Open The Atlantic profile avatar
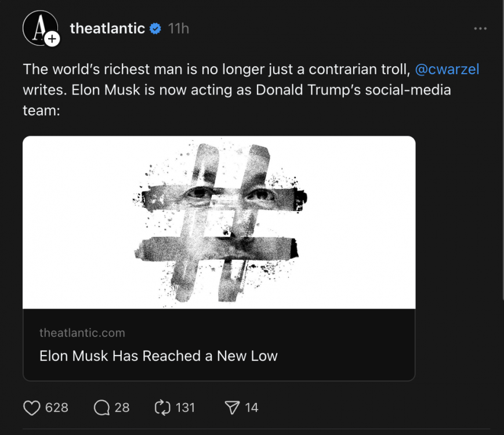Viewport: 504px width, 435px height. click(x=39, y=28)
